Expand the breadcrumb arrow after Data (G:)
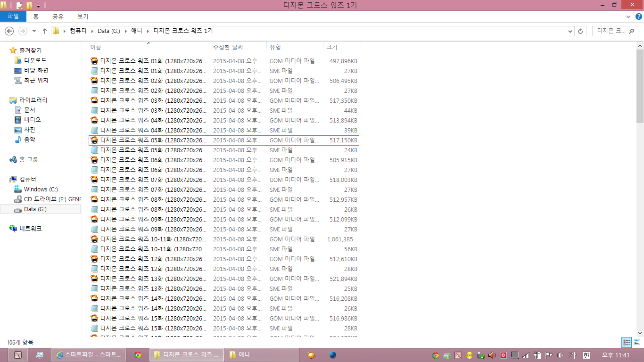Screen dimensions: 644x362 (x=126, y=31)
